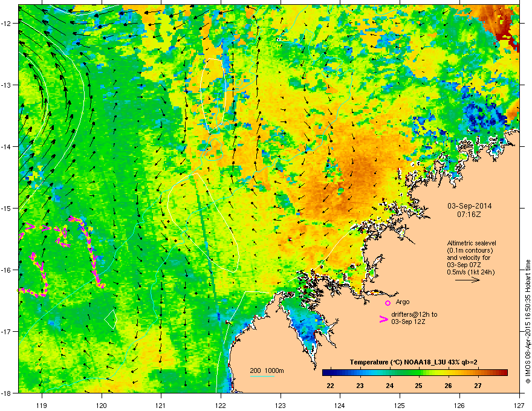Image resolution: width=532 pixels, height=411 pixels.
Task: Click the "200 1000m" depth label
Action: click(x=267, y=371)
